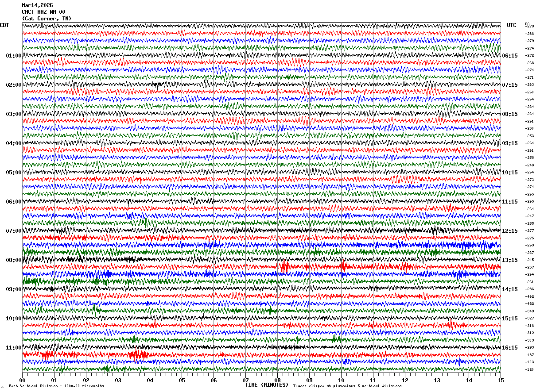Select minute 14 on the bottom axis

click(469, 380)
